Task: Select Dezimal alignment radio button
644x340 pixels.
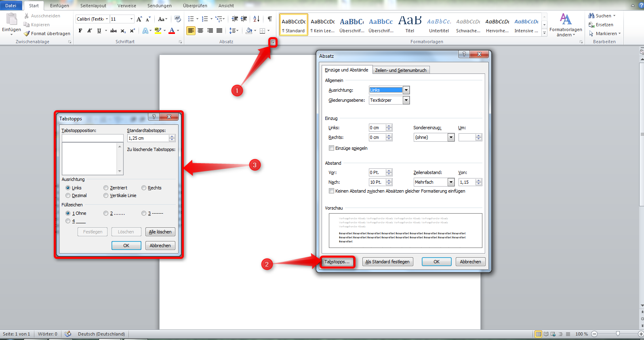Action: pyautogui.click(x=68, y=195)
